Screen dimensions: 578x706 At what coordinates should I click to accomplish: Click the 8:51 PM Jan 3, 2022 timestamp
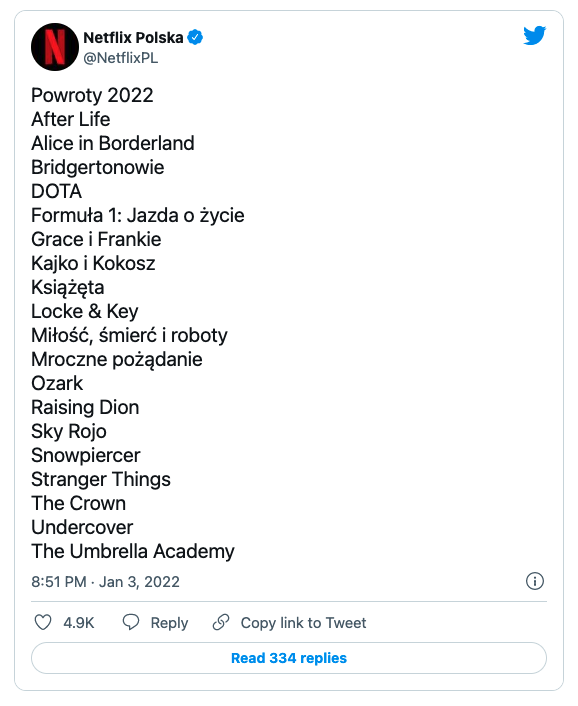pyautogui.click(x=105, y=582)
